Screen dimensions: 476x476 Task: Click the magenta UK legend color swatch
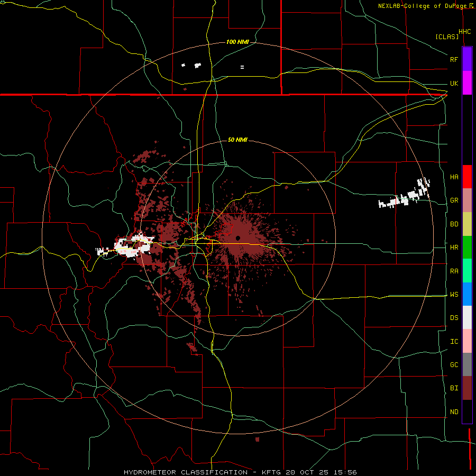[x=467, y=83]
